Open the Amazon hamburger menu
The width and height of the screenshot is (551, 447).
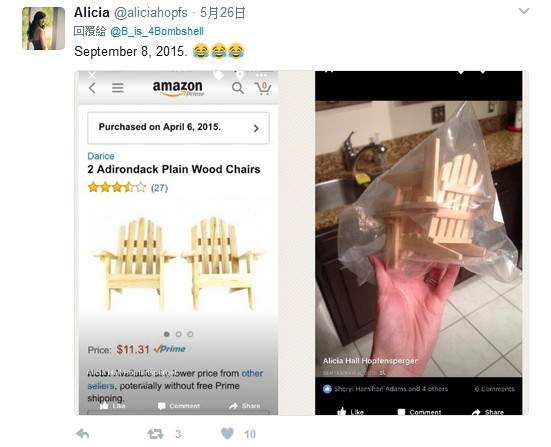[118, 88]
